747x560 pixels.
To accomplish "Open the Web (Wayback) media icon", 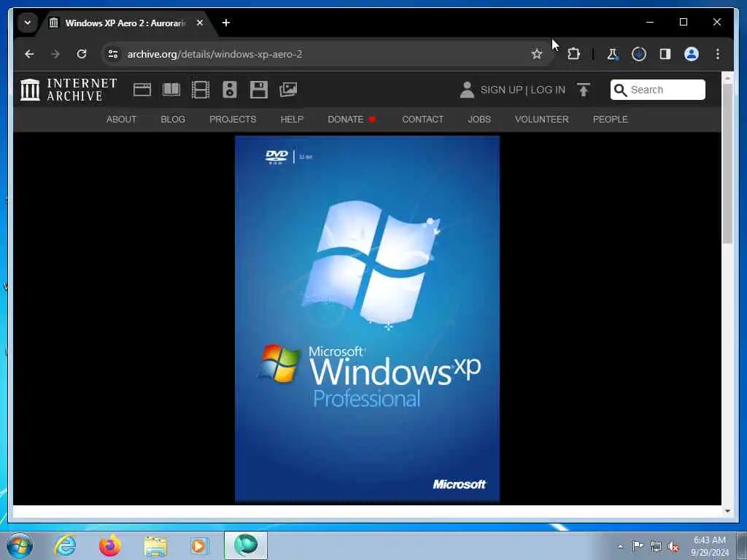I will (x=142, y=90).
